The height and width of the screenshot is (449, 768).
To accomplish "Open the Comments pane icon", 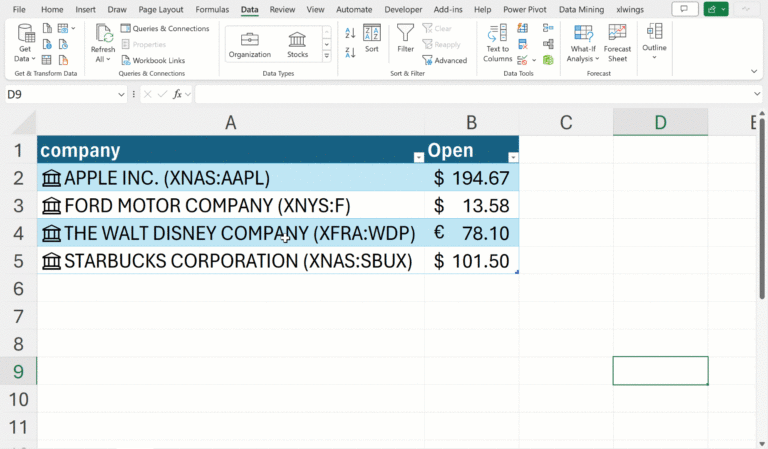I will (x=684, y=9).
